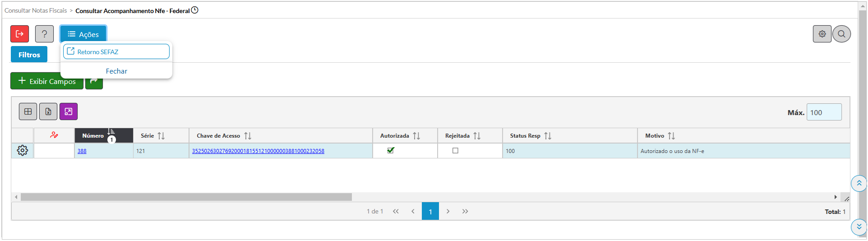
Task: Click the grid layout icon above the table
Action: pos(28,111)
